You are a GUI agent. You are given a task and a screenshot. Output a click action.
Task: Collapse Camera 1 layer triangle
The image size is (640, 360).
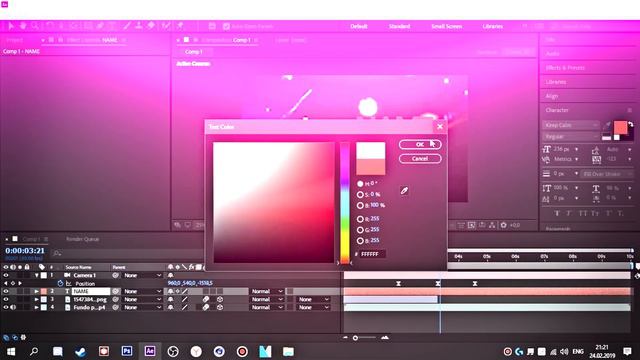36,276
